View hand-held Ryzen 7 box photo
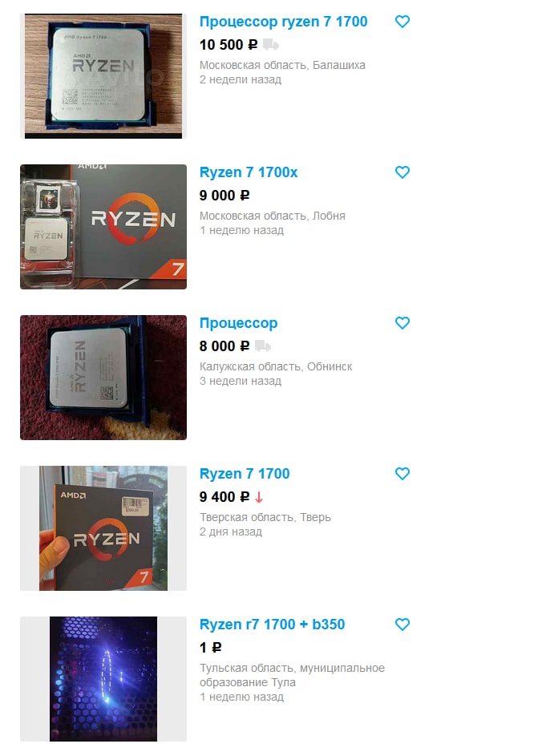The height and width of the screenshot is (756, 542). coord(103,528)
